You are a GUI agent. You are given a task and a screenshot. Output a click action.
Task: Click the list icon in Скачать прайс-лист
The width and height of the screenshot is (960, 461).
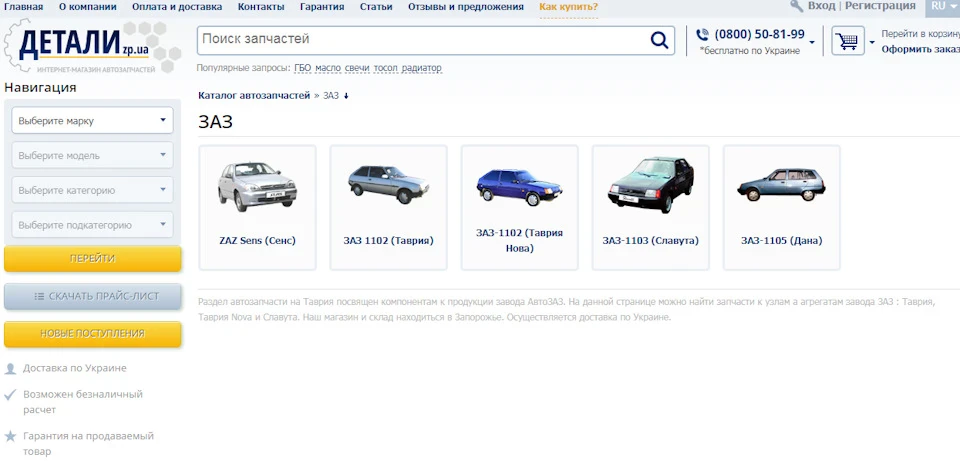click(x=39, y=296)
